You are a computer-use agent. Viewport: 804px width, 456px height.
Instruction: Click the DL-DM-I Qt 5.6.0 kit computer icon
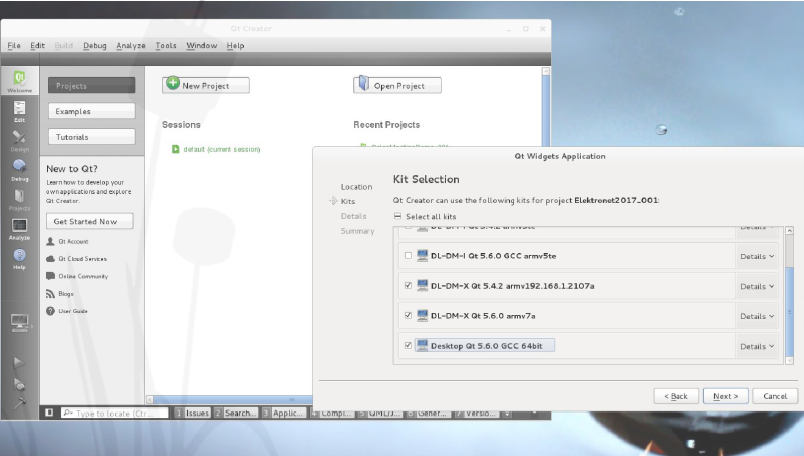422,255
